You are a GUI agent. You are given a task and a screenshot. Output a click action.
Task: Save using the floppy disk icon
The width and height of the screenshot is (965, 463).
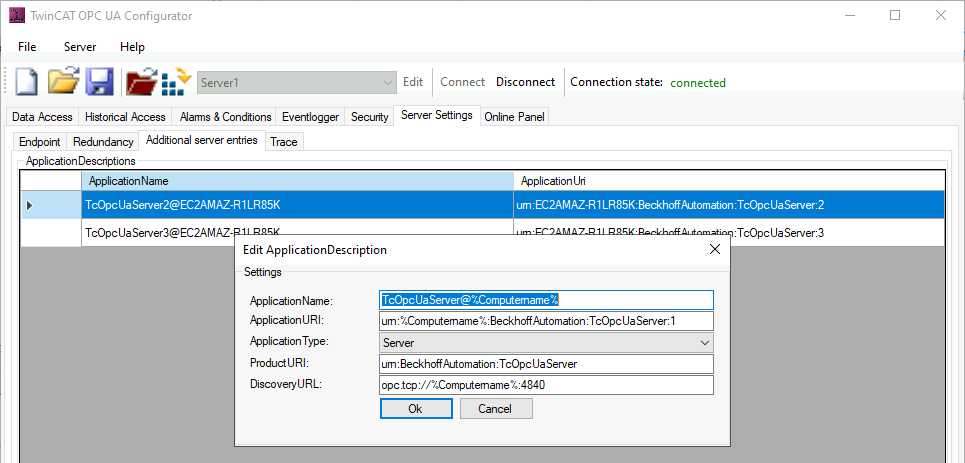(x=100, y=82)
